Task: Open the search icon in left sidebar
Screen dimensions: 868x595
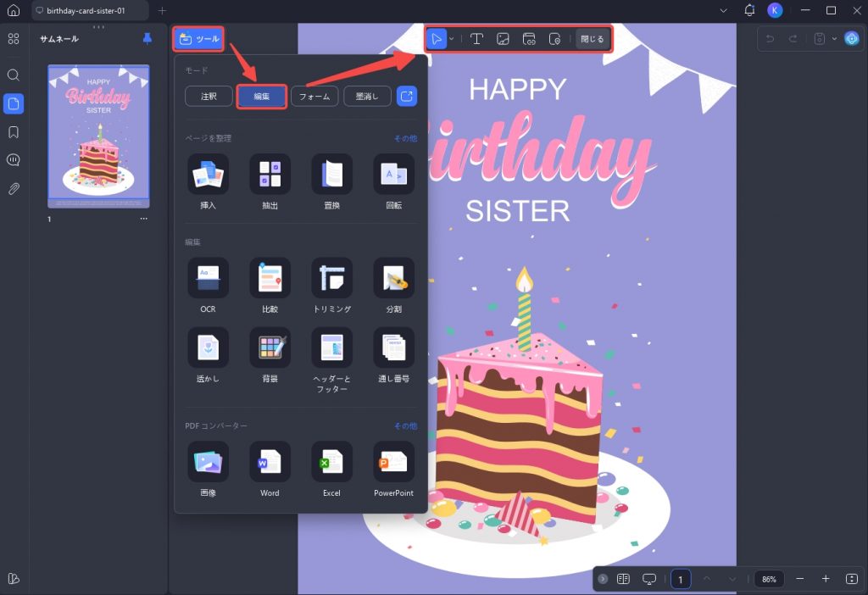Action: click(x=14, y=75)
